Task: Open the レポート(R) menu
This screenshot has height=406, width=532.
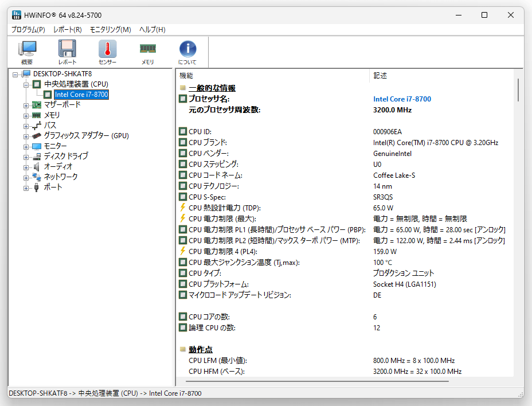Action: 68,30
